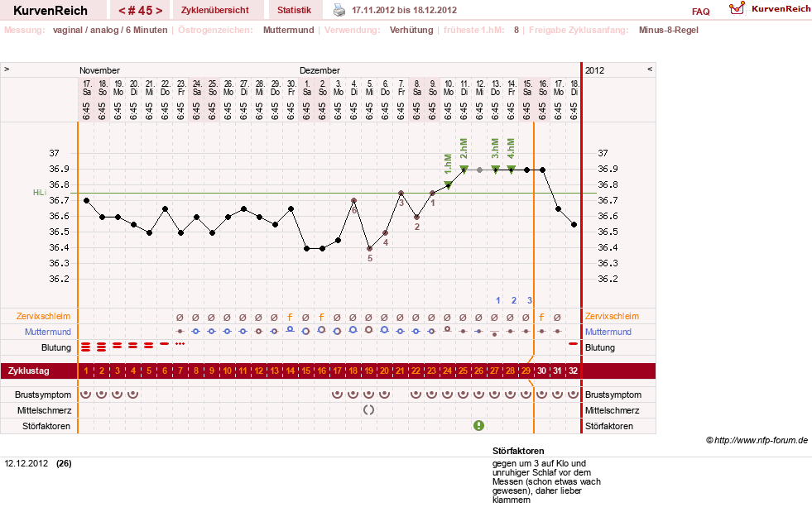Viewport: 812px width, 531px height.
Task: Click the vaginal / analog / 6 Minuten text
Action: point(110,30)
